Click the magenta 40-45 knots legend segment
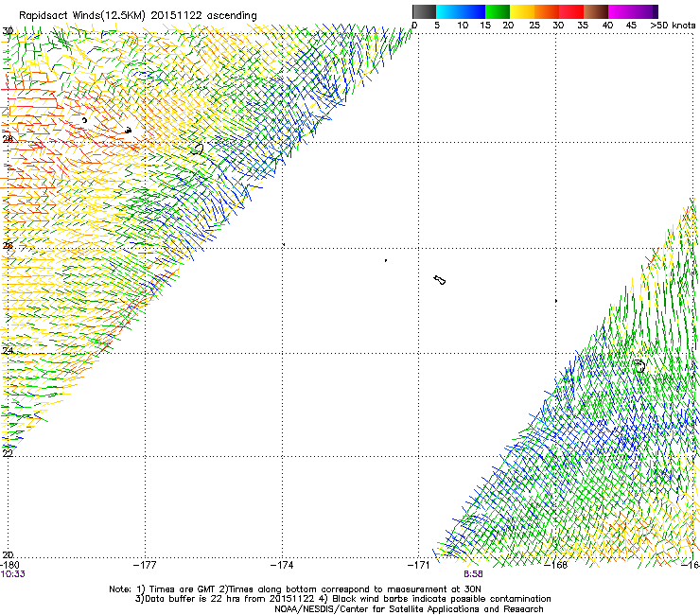The height and width of the screenshot is (615, 700). [x=621, y=11]
